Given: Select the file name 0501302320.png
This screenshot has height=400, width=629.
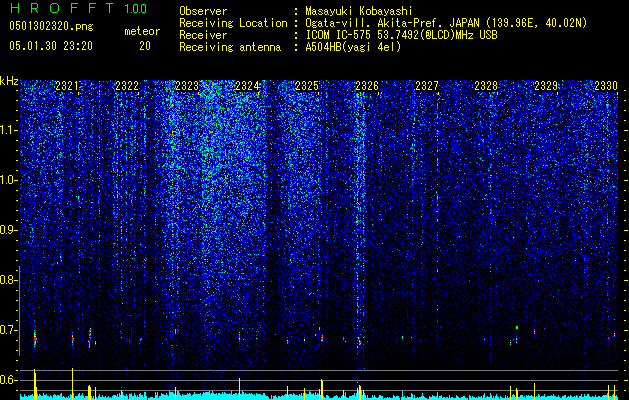Looking at the screenshot, I should 51,26.
